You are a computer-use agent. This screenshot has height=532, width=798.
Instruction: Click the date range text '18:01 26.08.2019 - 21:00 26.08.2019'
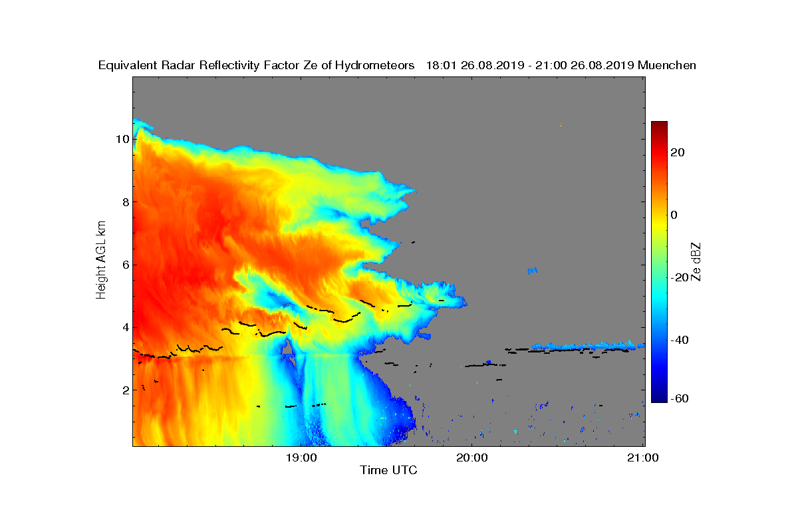tap(530, 65)
